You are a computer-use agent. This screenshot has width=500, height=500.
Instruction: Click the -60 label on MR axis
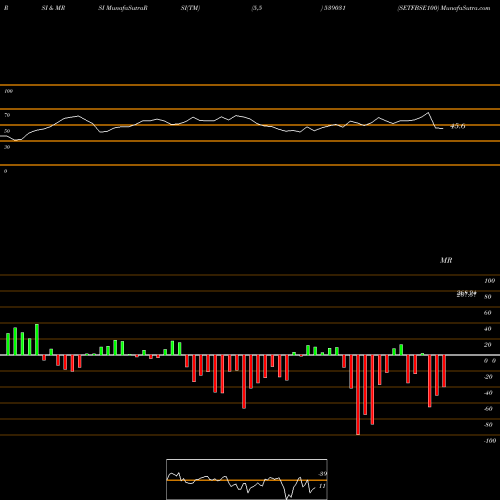[488, 409]
